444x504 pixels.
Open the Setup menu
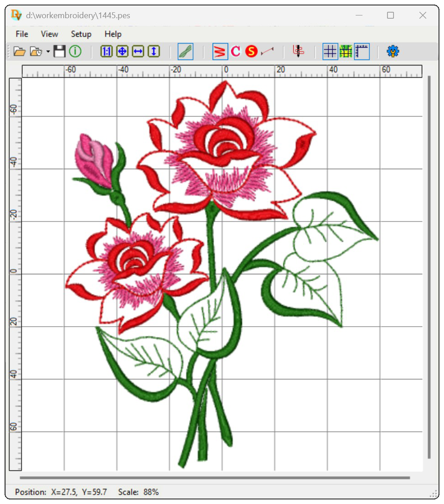coord(81,34)
